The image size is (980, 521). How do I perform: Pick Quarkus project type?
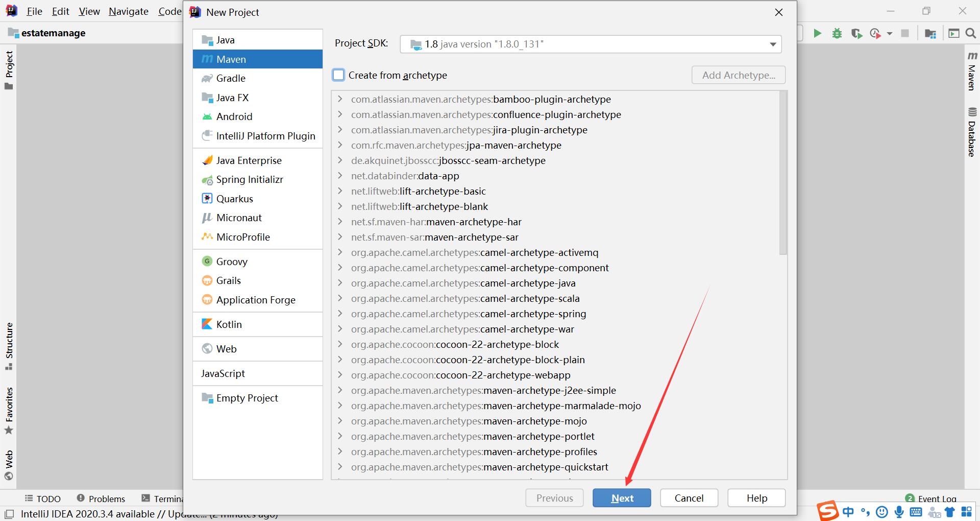(258, 199)
